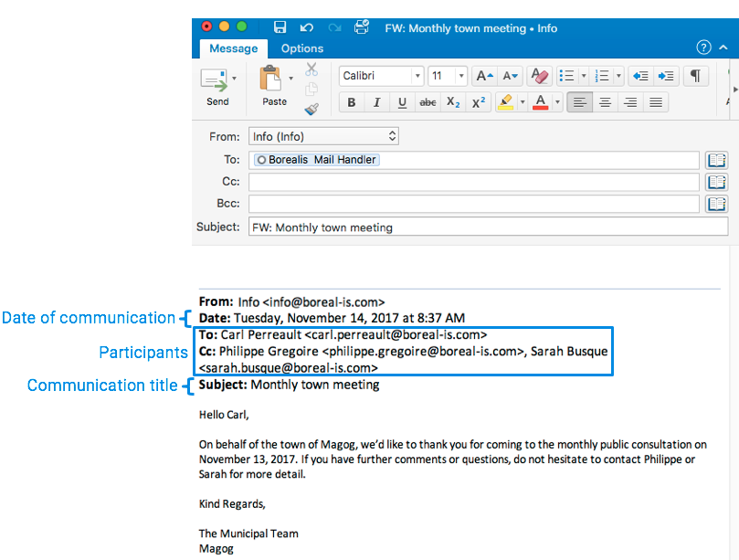Click the Save icon in title bar
Viewport: 739px width, 560px height.
(280, 27)
